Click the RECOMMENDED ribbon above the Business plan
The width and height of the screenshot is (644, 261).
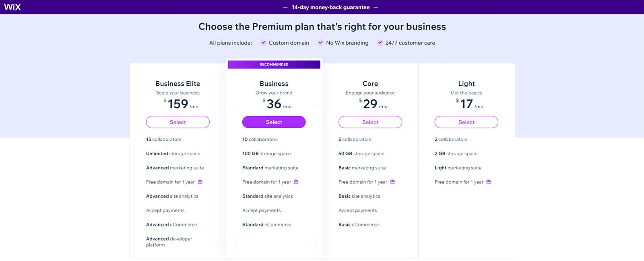(x=274, y=64)
